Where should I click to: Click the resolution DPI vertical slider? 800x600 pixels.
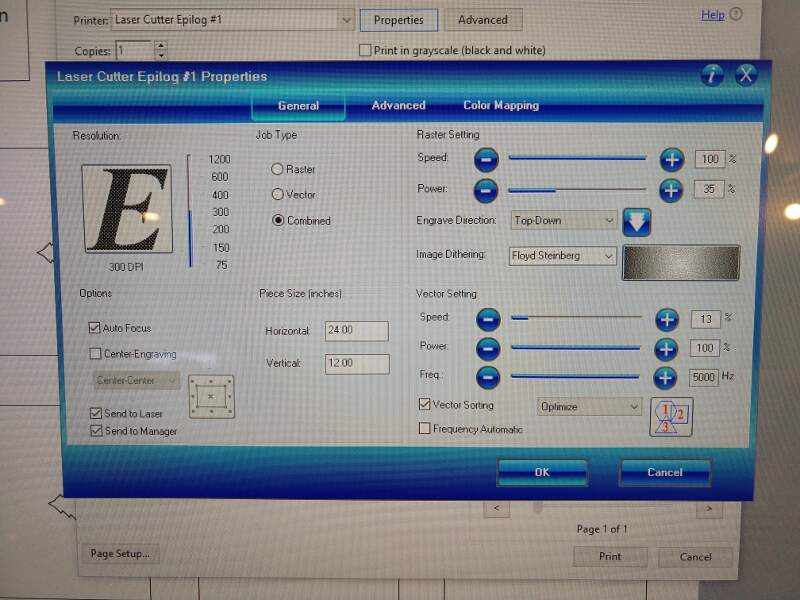pos(190,211)
